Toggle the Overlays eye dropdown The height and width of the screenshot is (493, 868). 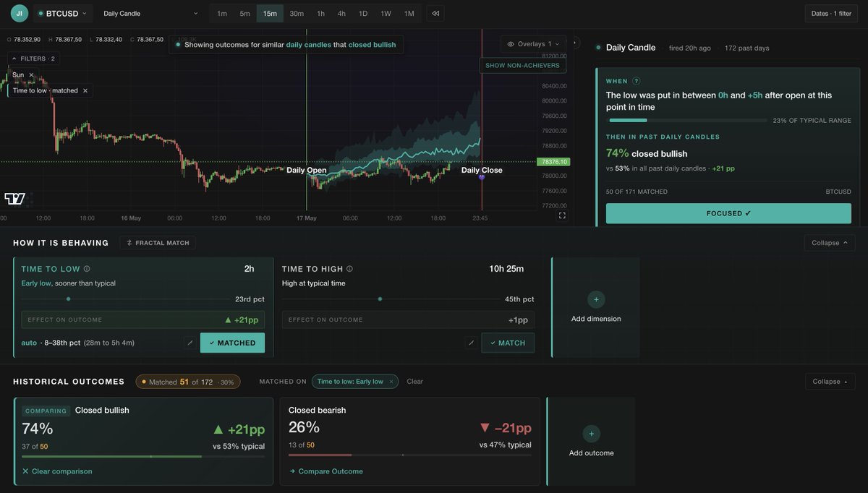[533, 44]
